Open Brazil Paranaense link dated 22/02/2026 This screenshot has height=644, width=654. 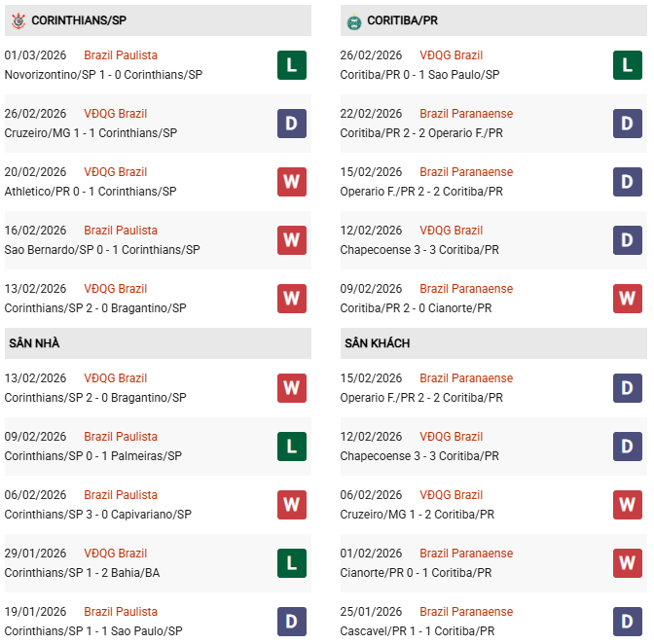(466, 114)
